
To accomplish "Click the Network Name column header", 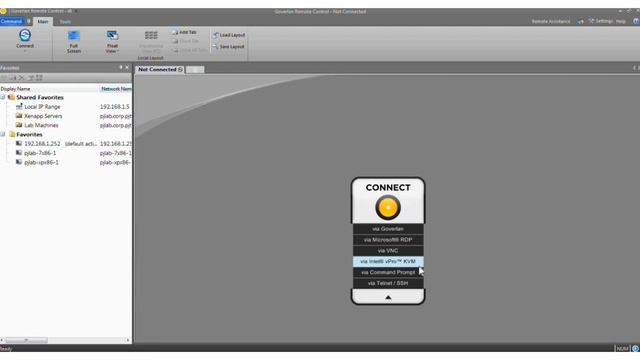I will 116,89.
